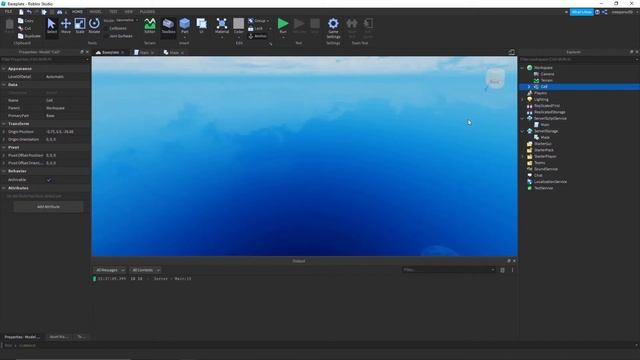Insert a new Part
This screenshot has width=640, height=360.
point(184,25)
